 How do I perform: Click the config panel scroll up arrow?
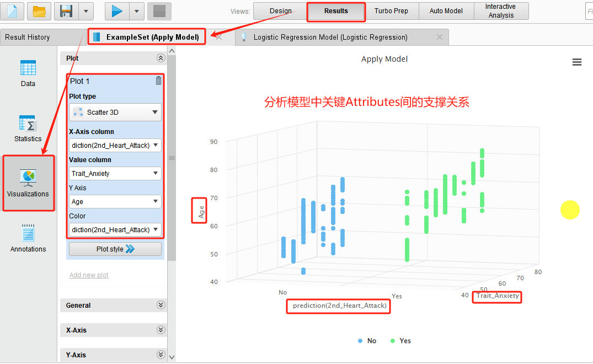pyautogui.click(x=172, y=51)
